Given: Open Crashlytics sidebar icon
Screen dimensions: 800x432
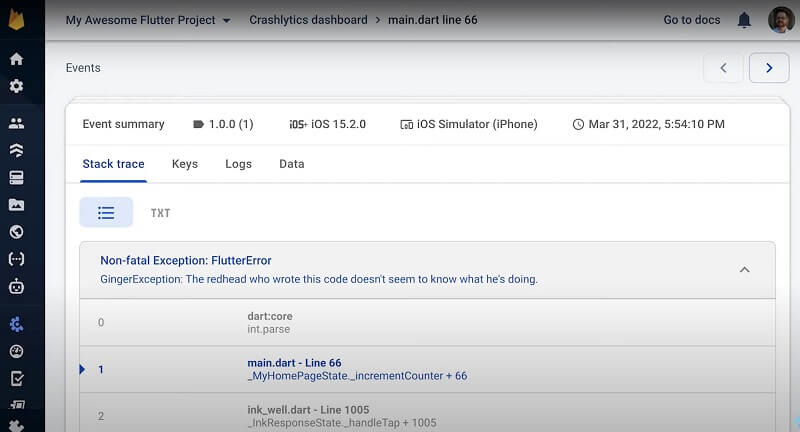Looking at the screenshot, I should [x=16, y=324].
